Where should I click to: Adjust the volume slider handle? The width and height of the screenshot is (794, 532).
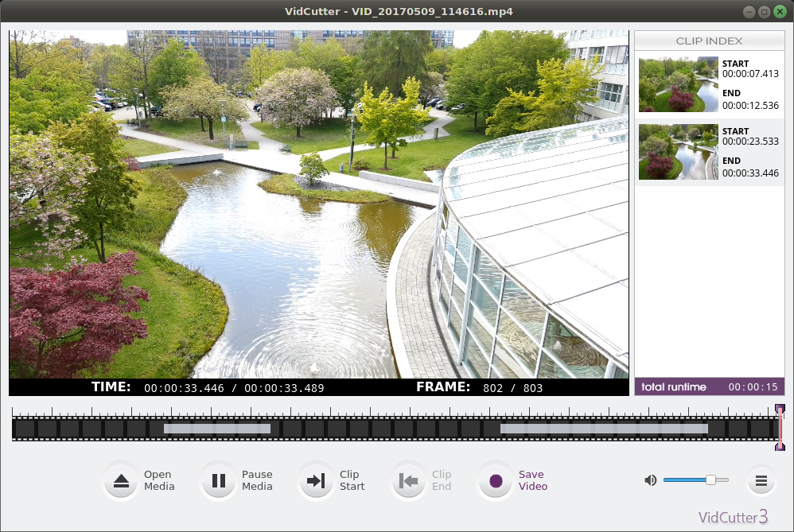point(710,480)
